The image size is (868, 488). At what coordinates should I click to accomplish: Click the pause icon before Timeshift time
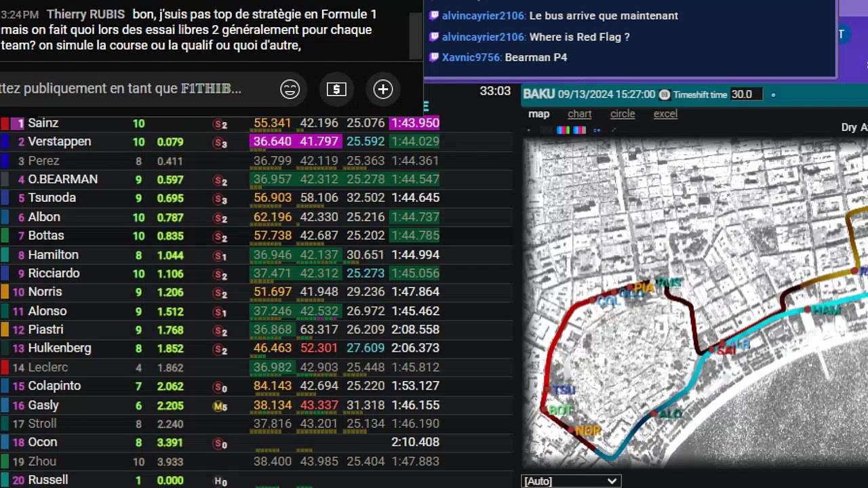pos(665,95)
